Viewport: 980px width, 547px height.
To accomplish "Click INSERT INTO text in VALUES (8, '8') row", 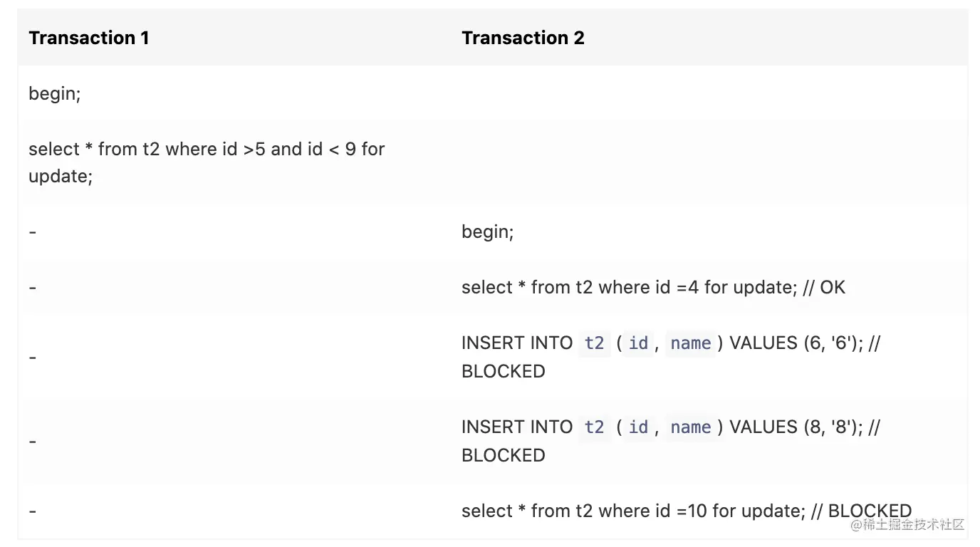I will pos(517,427).
